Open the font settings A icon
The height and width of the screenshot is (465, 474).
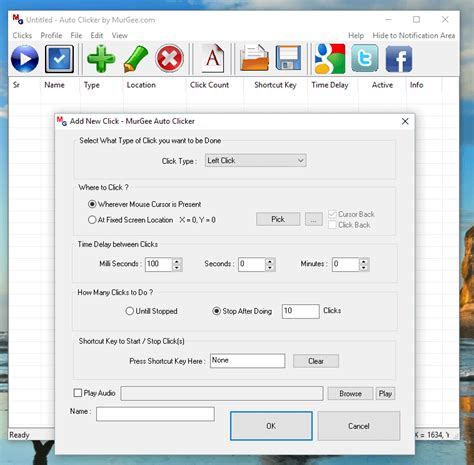coord(212,59)
